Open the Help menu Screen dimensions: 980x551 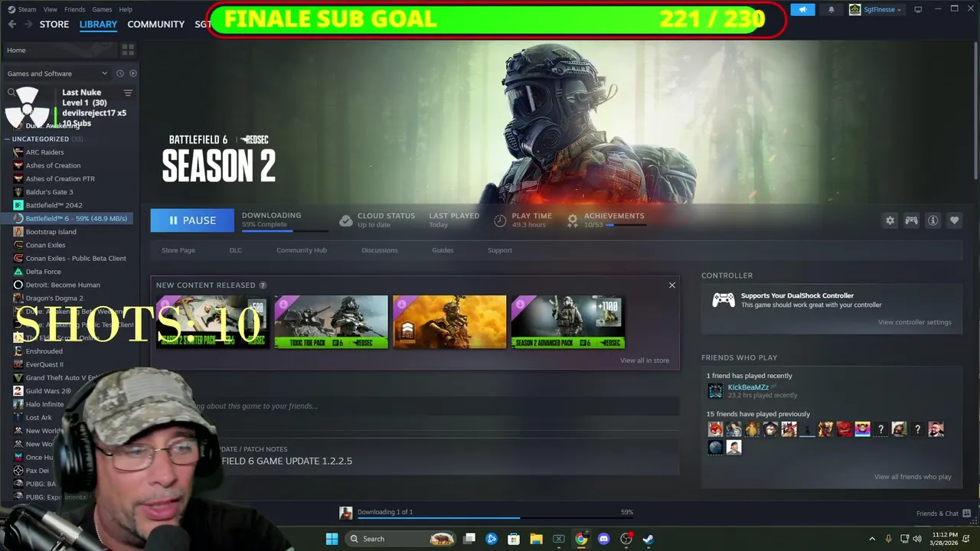click(x=126, y=9)
